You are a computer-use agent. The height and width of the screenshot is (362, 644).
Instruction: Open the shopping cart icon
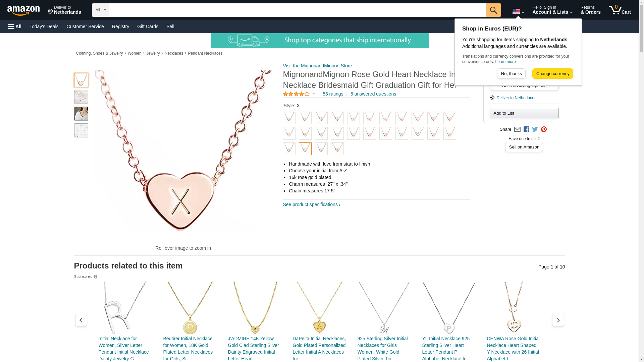click(x=620, y=10)
